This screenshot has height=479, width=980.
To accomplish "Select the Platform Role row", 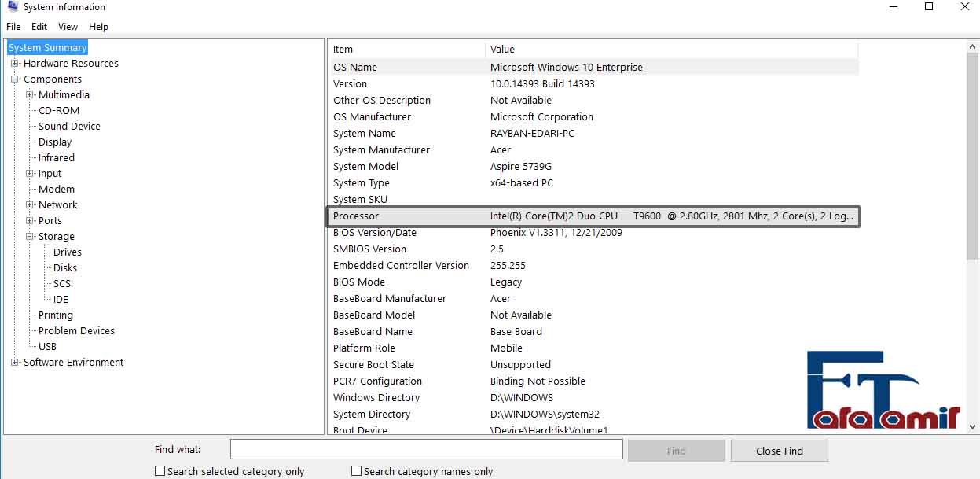I will (593, 348).
